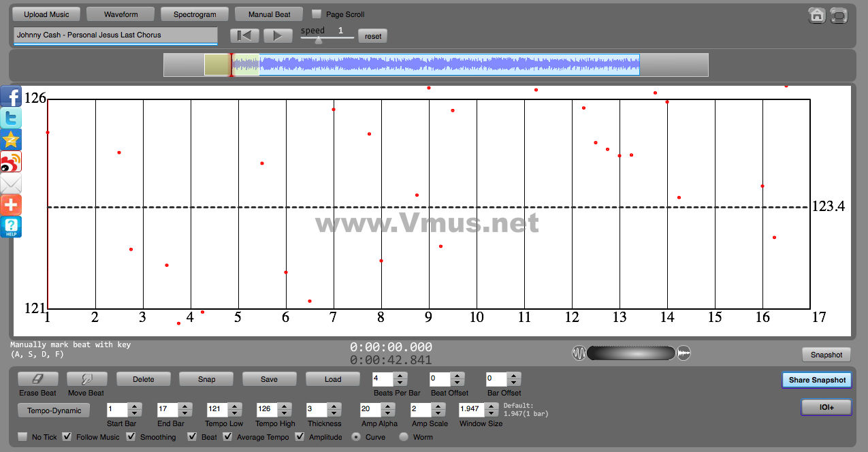Click the Twitter share icon

pyautogui.click(x=11, y=118)
